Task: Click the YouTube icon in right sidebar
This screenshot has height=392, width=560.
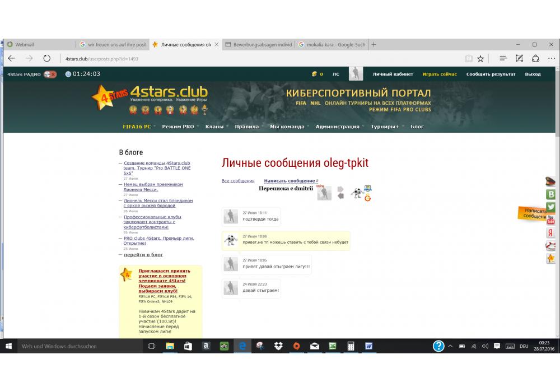Action: (551, 220)
